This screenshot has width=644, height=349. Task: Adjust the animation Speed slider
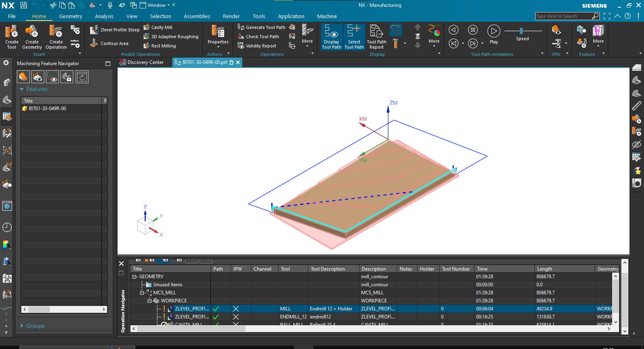[521, 31]
